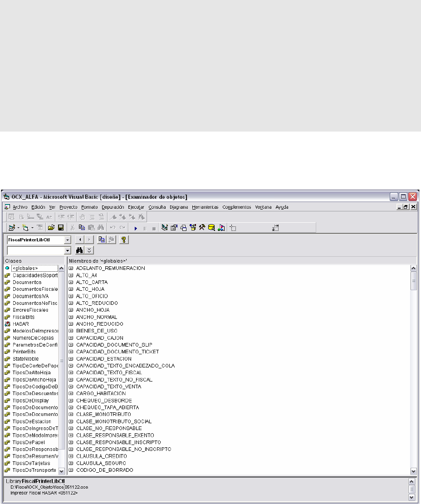The image size is (421, 504).
Task: Click the Cut scissors icon
Action: (73, 228)
